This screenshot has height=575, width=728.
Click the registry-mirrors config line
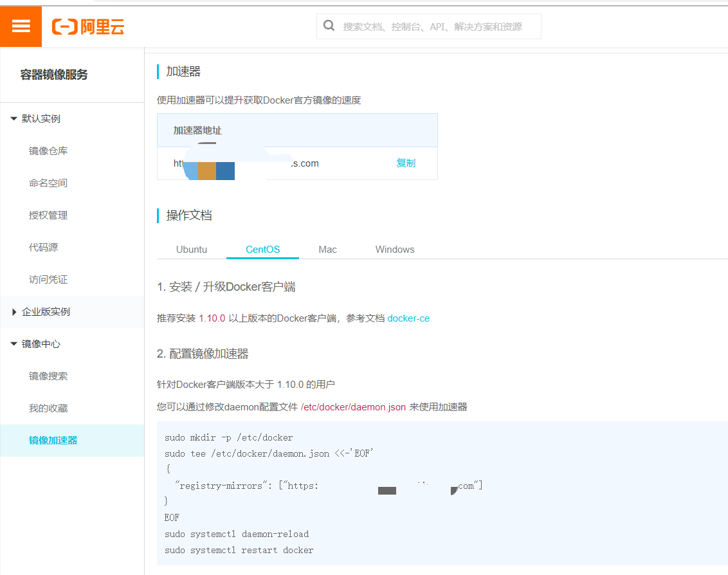click(x=329, y=486)
